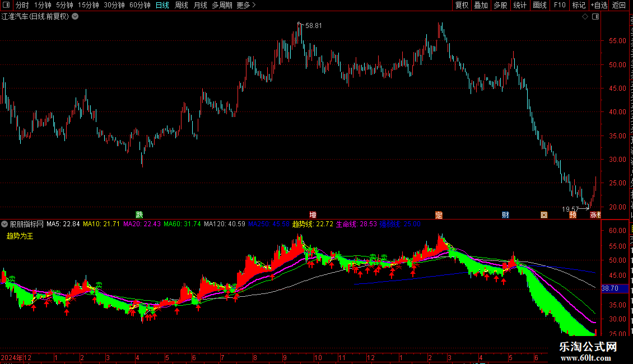Toggle the right panel icon above chart

pos(595,17)
